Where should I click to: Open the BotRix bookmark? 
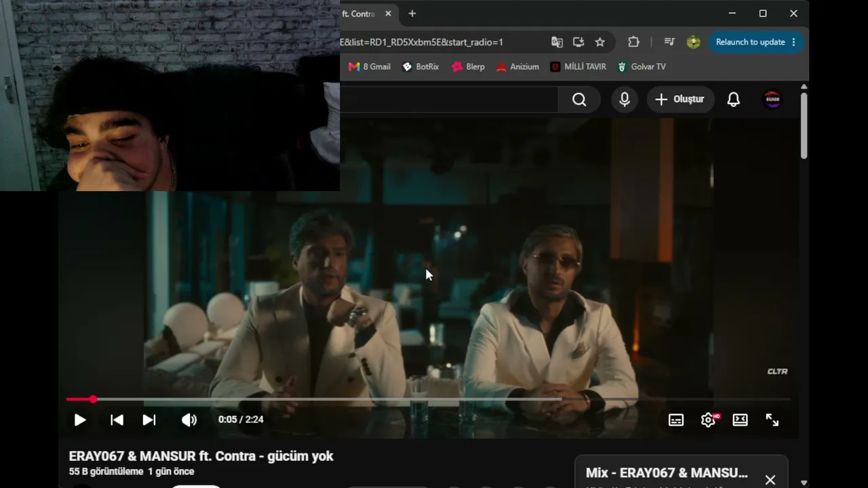click(x=420, y=66)
